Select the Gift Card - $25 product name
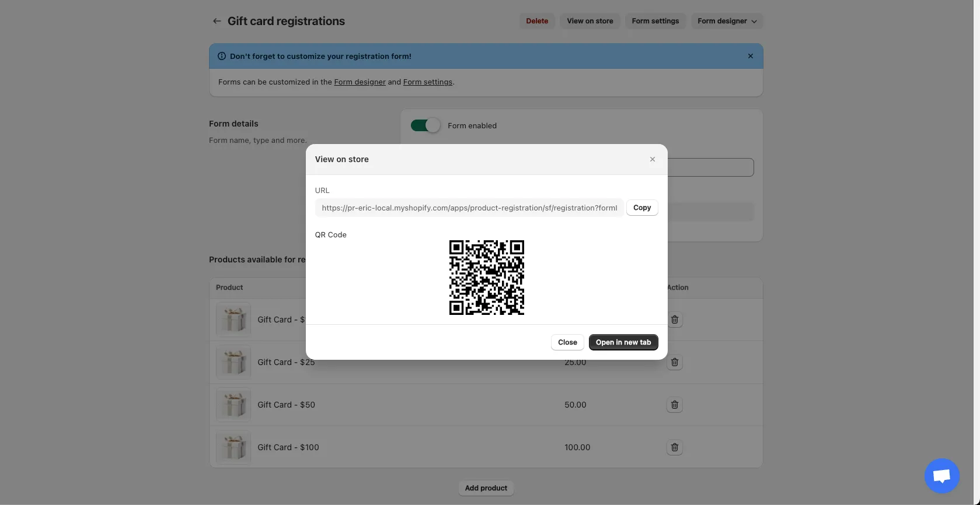This screenshot has height=505, width=980. coord(286,362)
